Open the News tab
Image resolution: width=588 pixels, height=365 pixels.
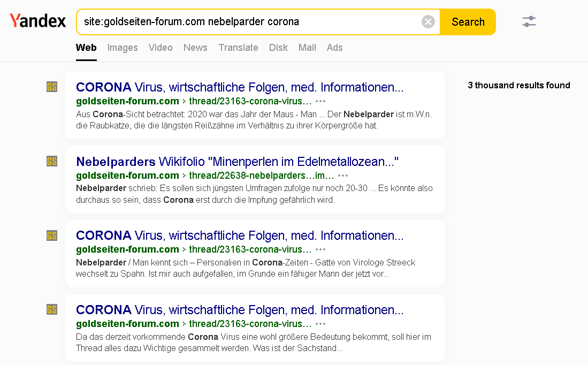pyautogui.click(x=195, y=48)
